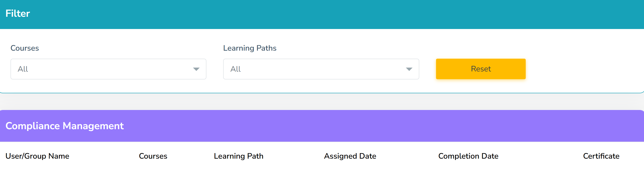Click the Learning Paths filter label
The image size is (644, 170).
[250, 48]
